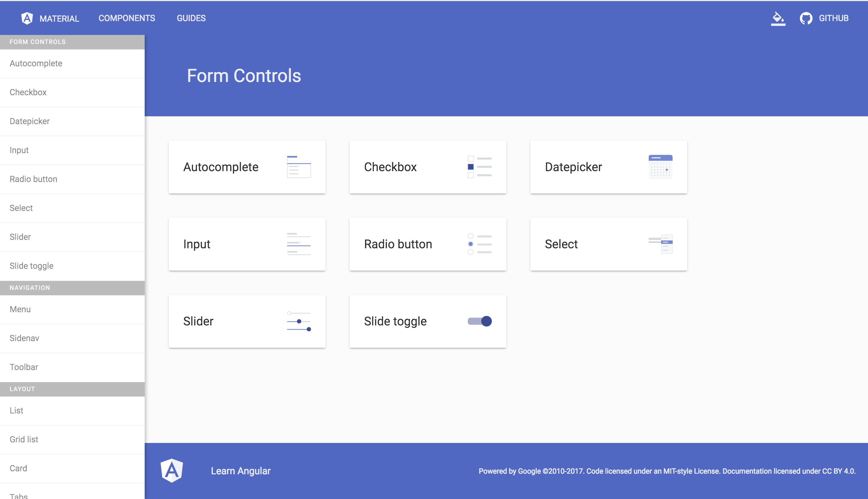This screenshot has height=499, width=868.
Task: Enable the Radio button form control
Action: point(427,244)
